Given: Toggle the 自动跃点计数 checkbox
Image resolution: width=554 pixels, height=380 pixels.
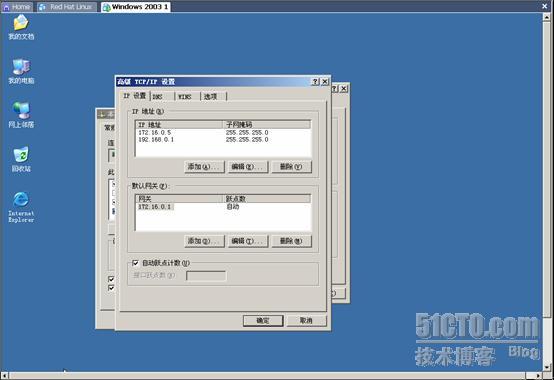Looking at the screenshot, I should [x=135, y=263].
